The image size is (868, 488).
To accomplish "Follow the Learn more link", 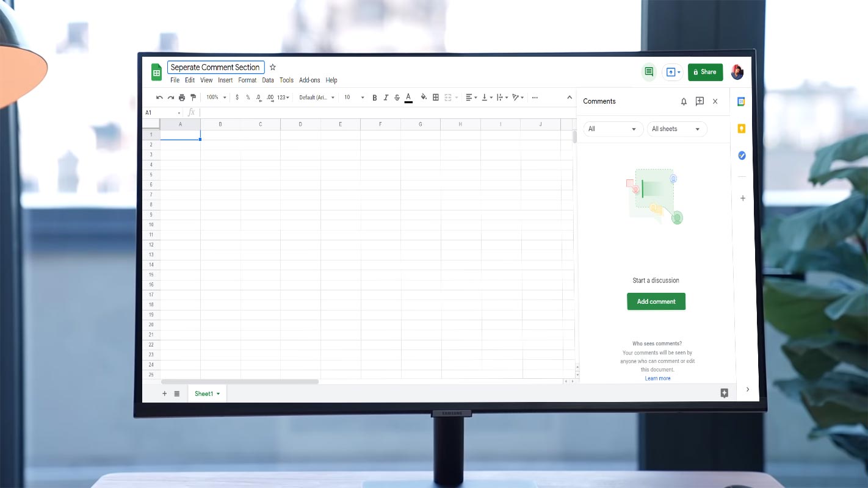I will 657,378.
